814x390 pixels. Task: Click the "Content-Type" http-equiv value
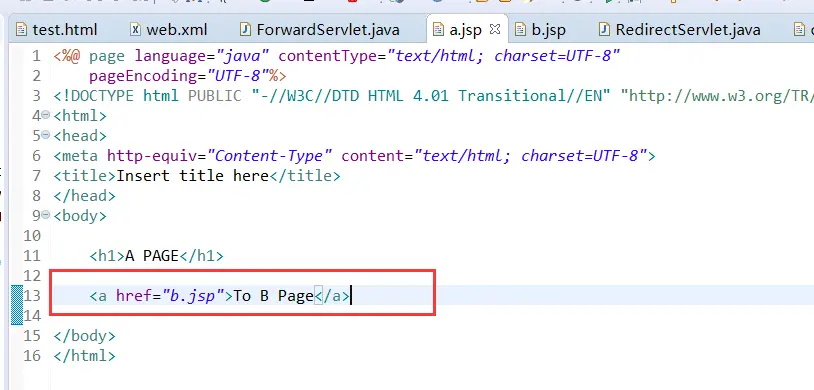(x=269, y=155)
